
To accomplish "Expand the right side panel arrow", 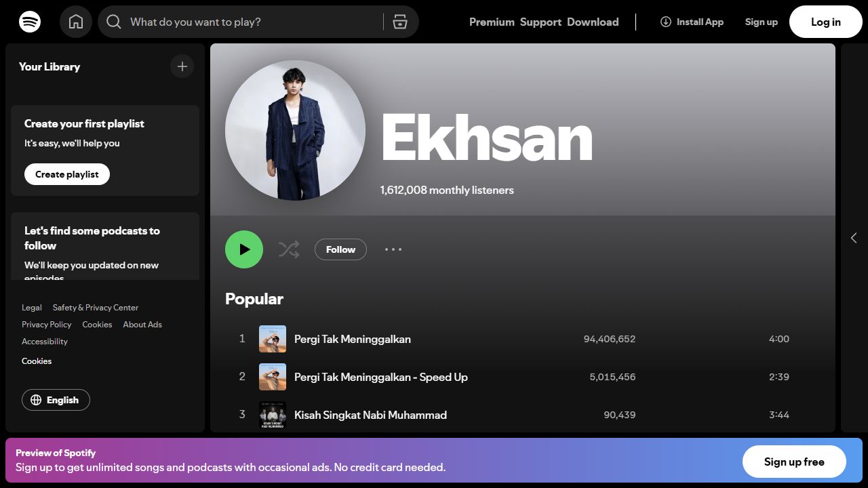I will pos(854,238).
